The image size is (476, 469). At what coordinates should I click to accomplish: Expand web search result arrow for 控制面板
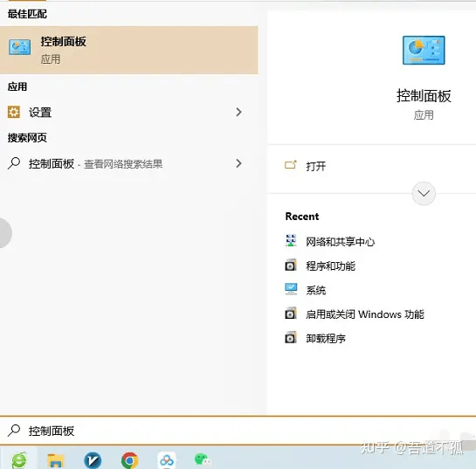(239, 163)
